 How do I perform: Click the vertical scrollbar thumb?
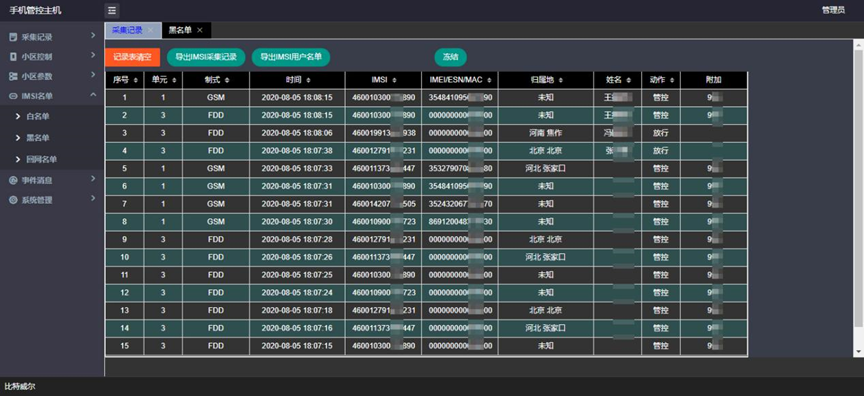(858, 187)
